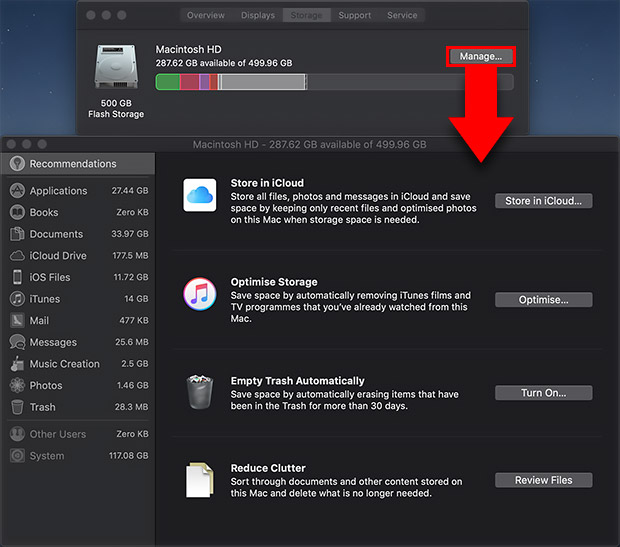Click the iTunes sidebar music icon
Image resolution: width=620 pixels, height=547 pixels.
[x=17, y=299]
